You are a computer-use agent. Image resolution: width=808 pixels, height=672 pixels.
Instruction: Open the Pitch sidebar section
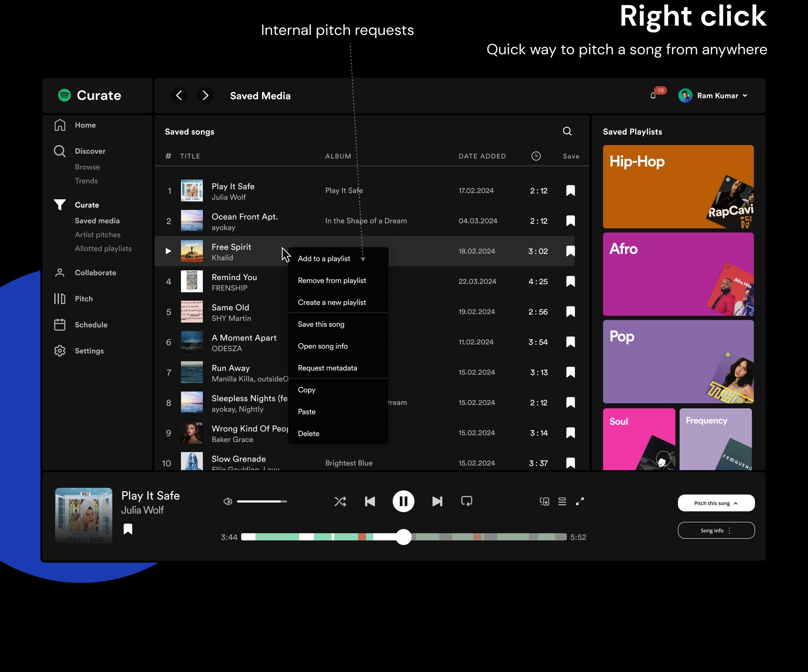84,299
